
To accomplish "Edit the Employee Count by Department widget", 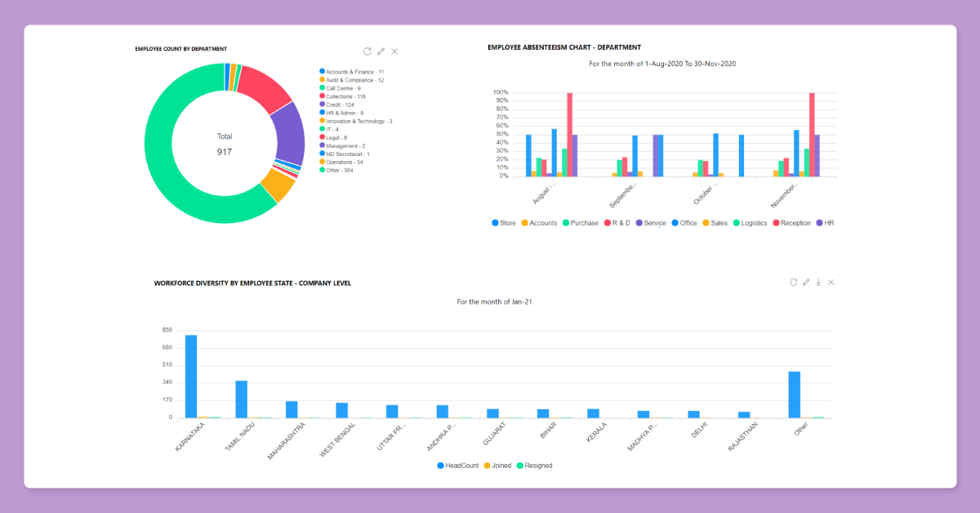I will point(381,51).
